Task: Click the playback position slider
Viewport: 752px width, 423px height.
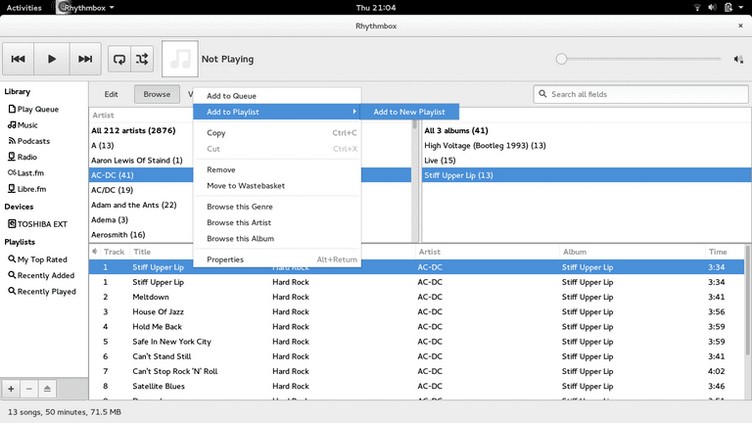Action: tap(640, 59)
